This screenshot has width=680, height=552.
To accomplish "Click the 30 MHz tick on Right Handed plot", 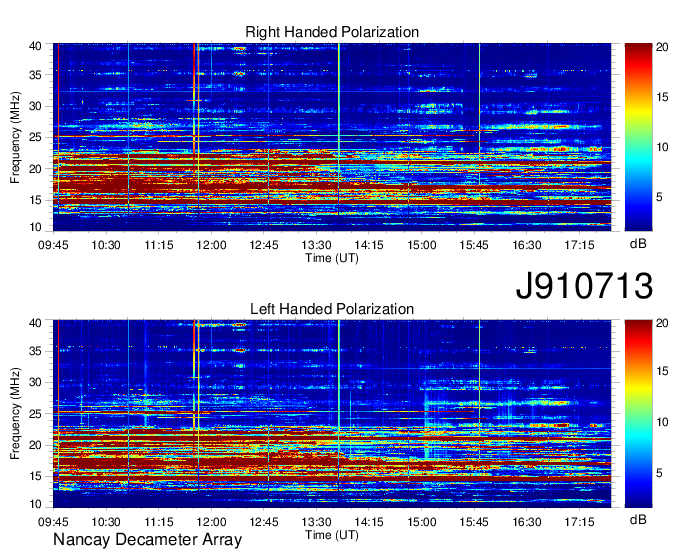I will click(35, 106).
